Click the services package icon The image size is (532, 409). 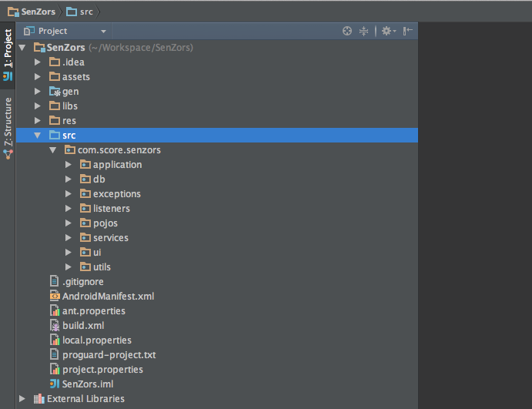pyautogui.click(x=85, y=237)
